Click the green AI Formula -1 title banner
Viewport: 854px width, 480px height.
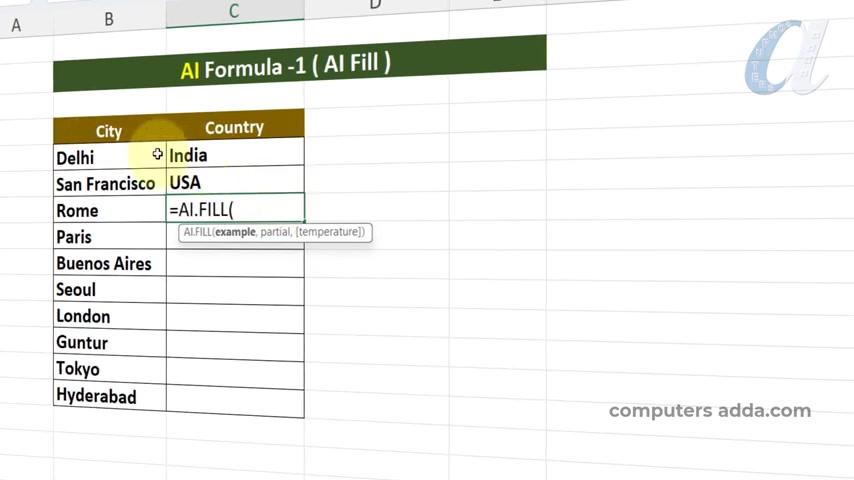click(x=300, y=64)
